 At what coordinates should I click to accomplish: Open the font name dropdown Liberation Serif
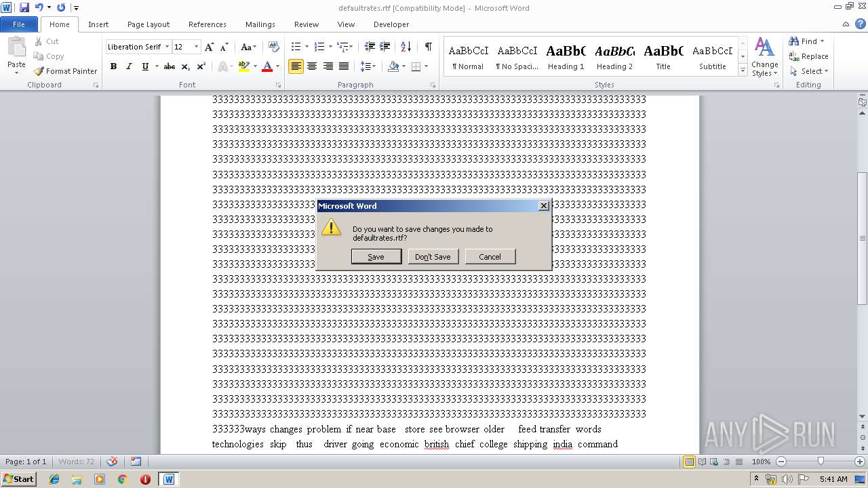(167, 47)
